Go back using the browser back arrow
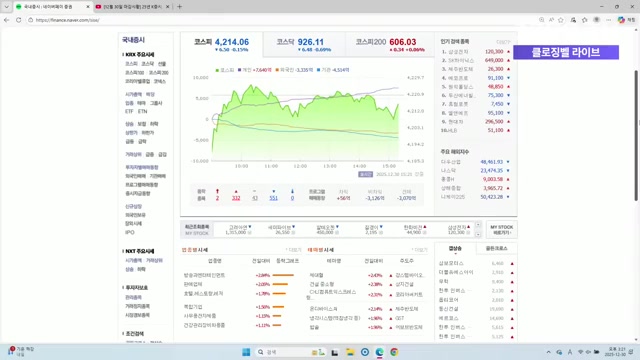 tap(7, 20)
